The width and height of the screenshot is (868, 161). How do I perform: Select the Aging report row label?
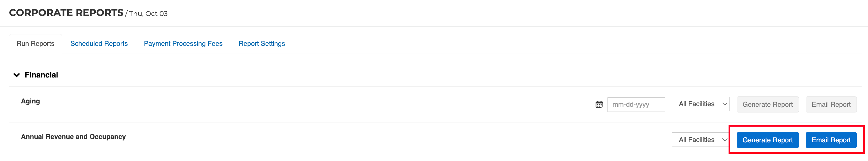pos(30,101)
